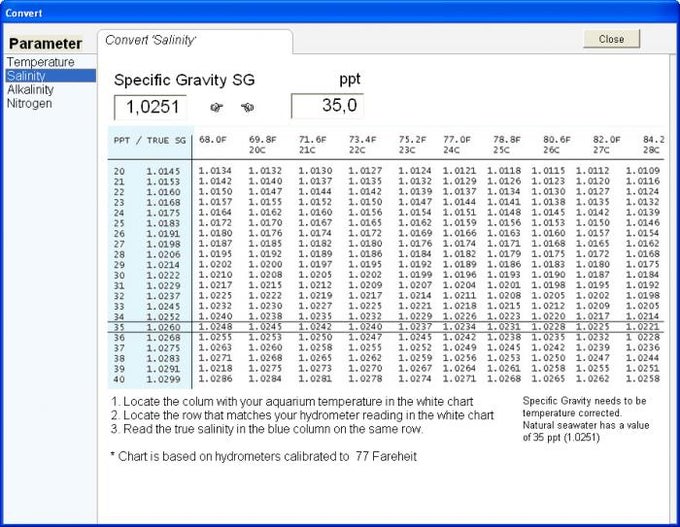Click the 82.0F value 1.0262 in row 40
This screenshot has width=680, height=527.
(x=592, y=379)
